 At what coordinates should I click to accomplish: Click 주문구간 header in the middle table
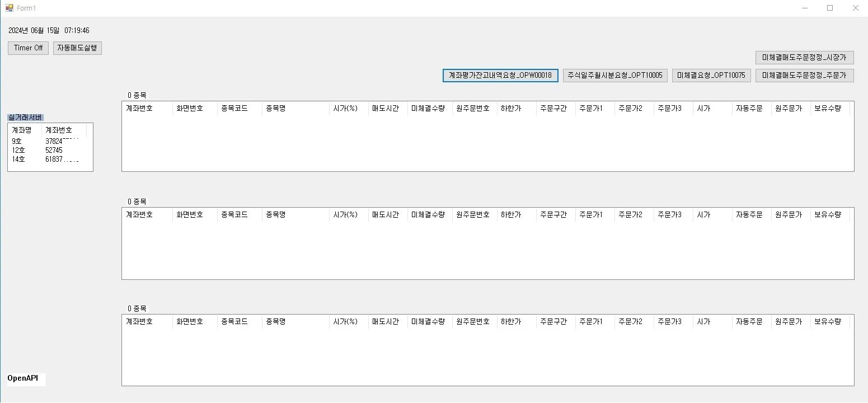click(x=556, y=215)
